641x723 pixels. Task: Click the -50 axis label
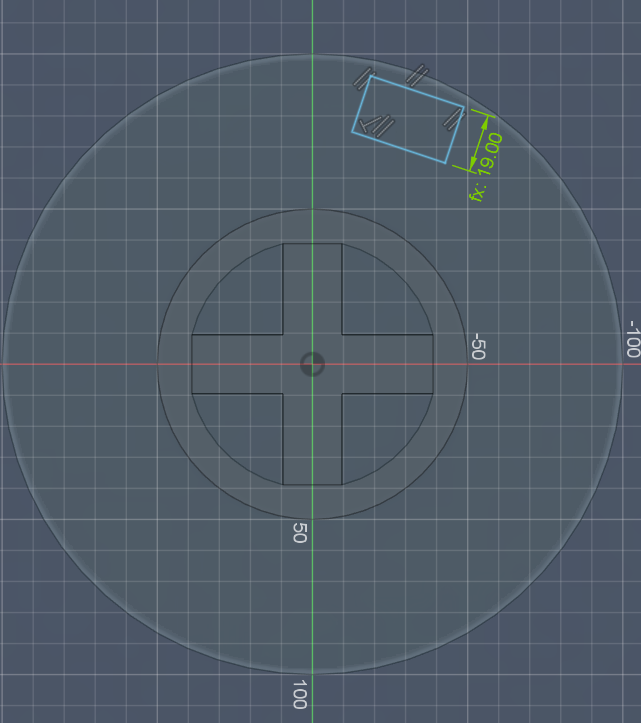click(478, 346)
